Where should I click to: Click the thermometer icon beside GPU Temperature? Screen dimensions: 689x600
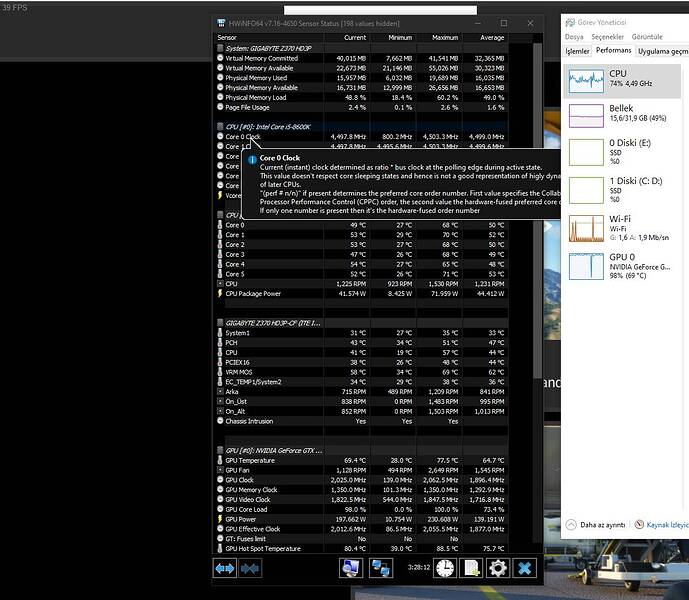point(220,460)
